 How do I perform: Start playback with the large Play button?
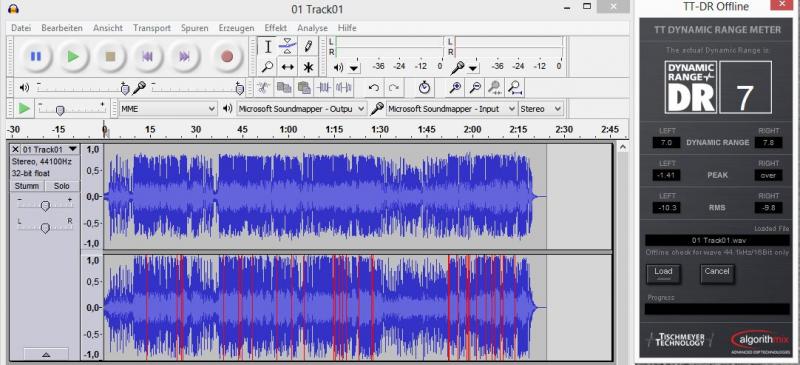pos(73,57)
